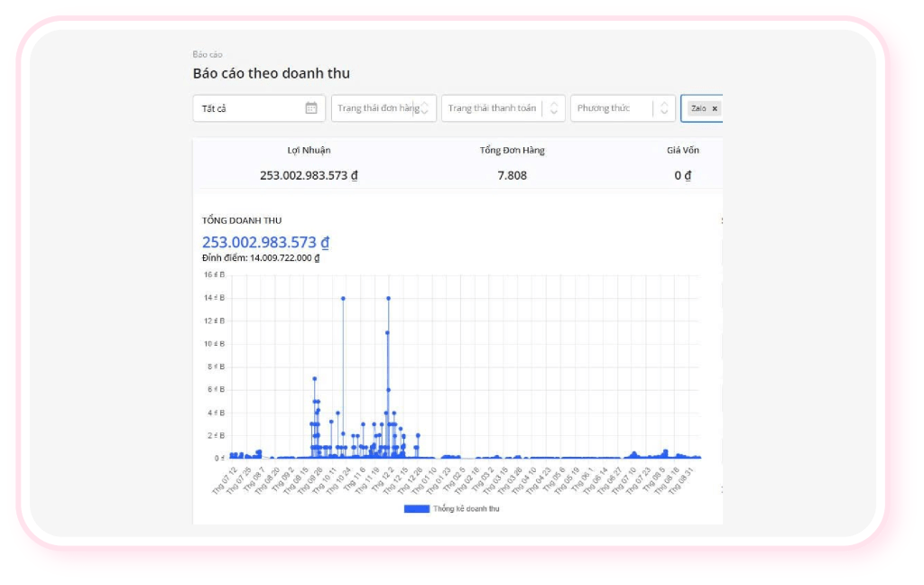The image size is (924, 585).
Task: Click the calendar icon in date field
Action: click(310, 108)
